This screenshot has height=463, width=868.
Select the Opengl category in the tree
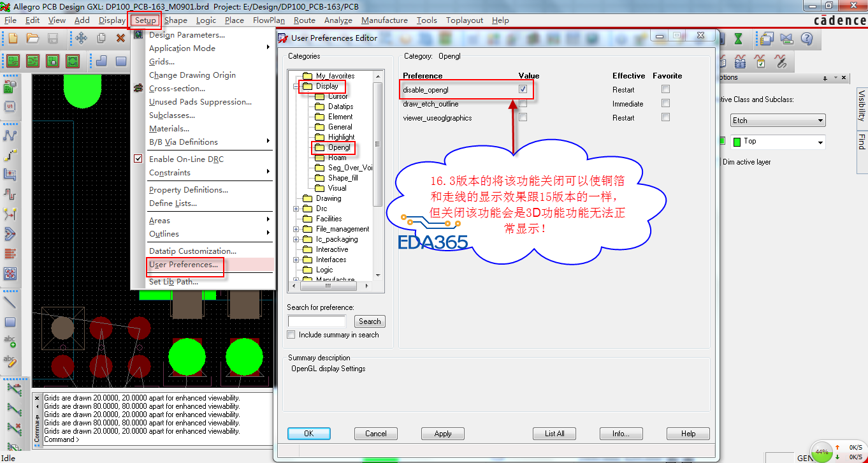[340, 147]
